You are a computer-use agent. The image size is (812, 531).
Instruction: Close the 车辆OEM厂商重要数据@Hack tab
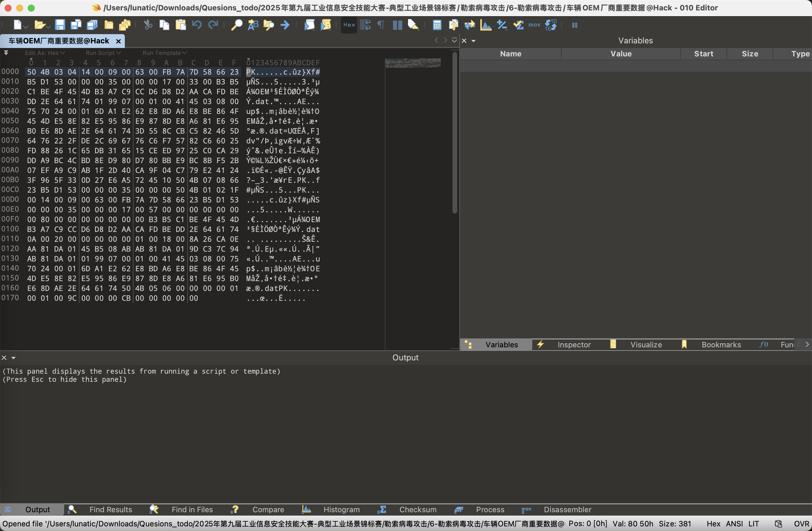[118, 41]
